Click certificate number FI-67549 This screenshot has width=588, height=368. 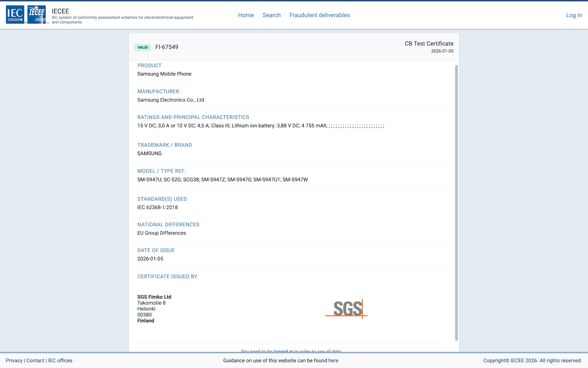point(167,47)
